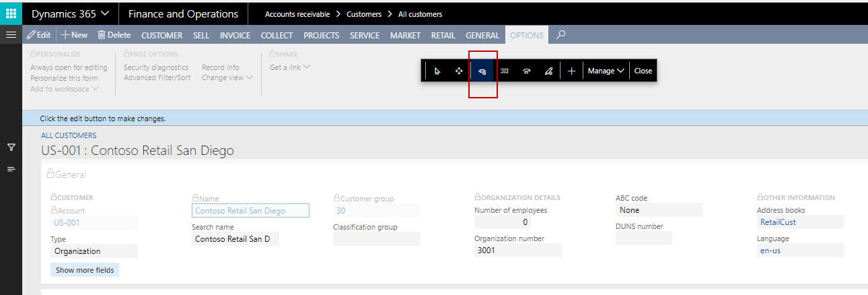Open the SELL tab
Screen dimensions: 868x295
[201, 35]
